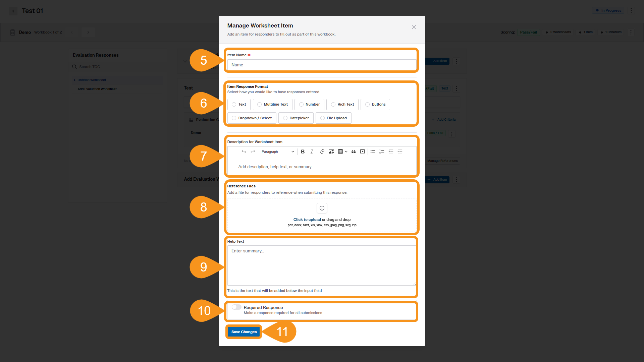This screenshot has height=362, width=644.
Task: Enable the Required Response toggle
Action: pos(236,307)
